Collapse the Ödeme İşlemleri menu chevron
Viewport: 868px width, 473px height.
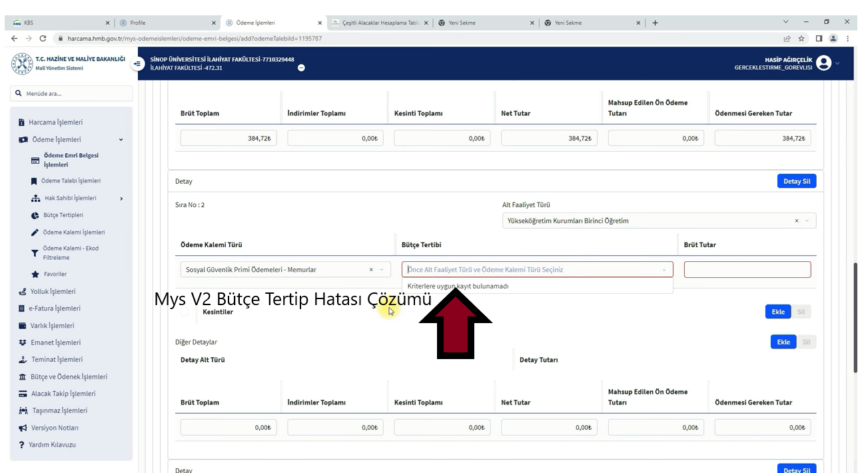[121, 140]
